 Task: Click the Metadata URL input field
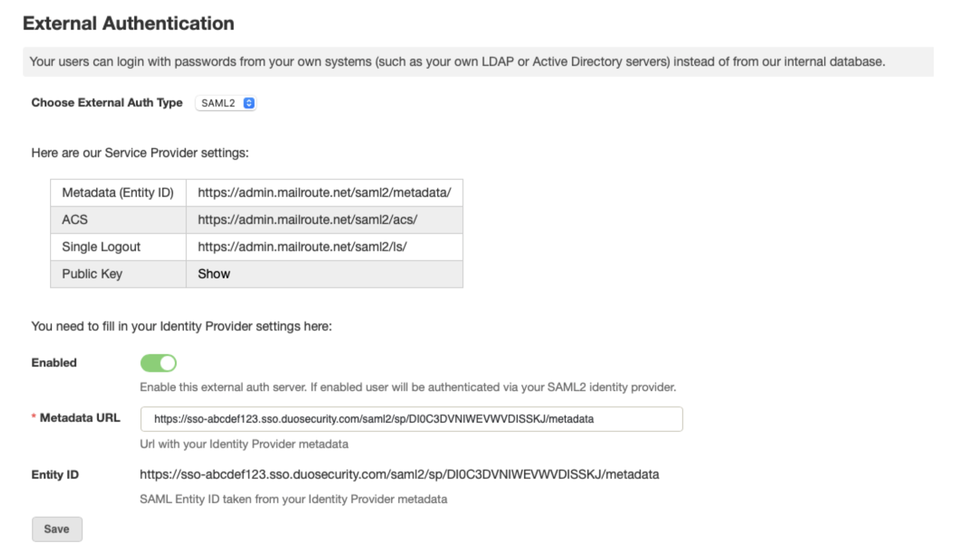(x=411, y=419)
